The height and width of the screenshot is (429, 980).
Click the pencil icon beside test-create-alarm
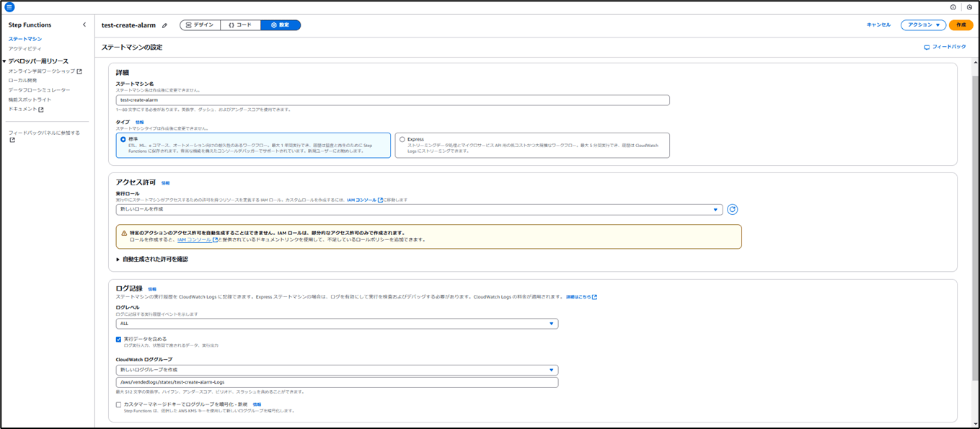click(164, 25)
